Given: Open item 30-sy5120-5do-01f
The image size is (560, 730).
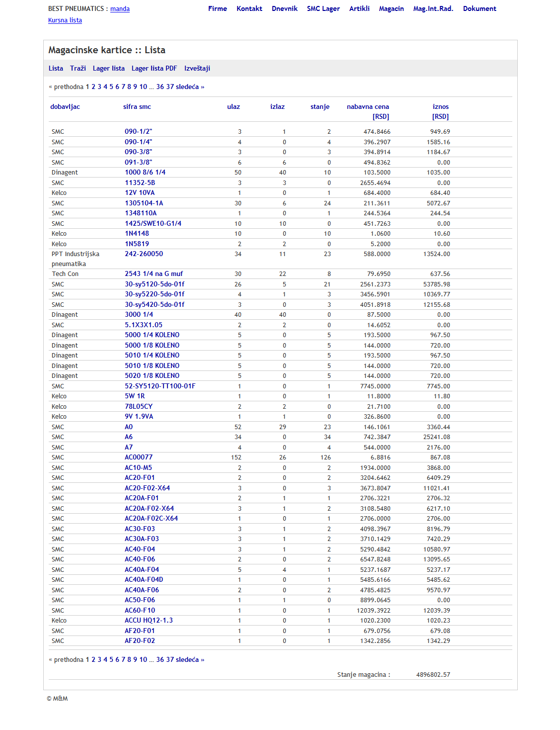Looking at the screenshot, I should point(155,284).
